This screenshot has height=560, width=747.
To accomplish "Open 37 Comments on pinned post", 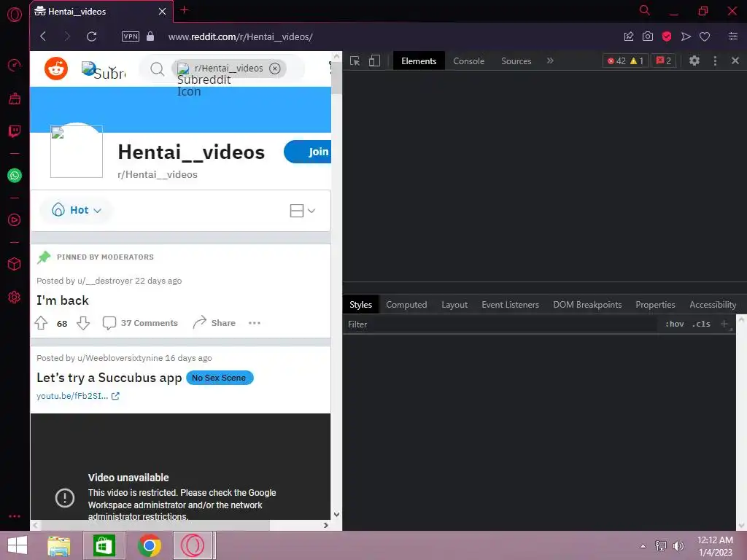I will [x=140, y=323].
